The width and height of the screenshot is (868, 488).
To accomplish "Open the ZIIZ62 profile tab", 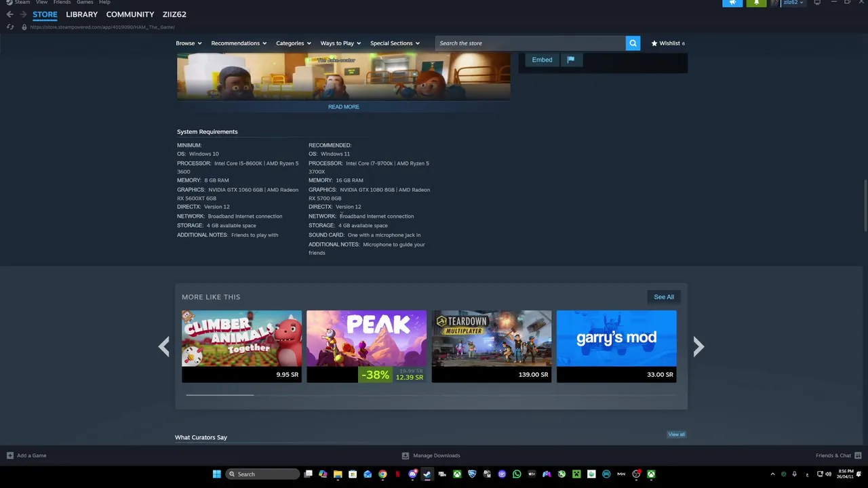I will coord(174,14).
